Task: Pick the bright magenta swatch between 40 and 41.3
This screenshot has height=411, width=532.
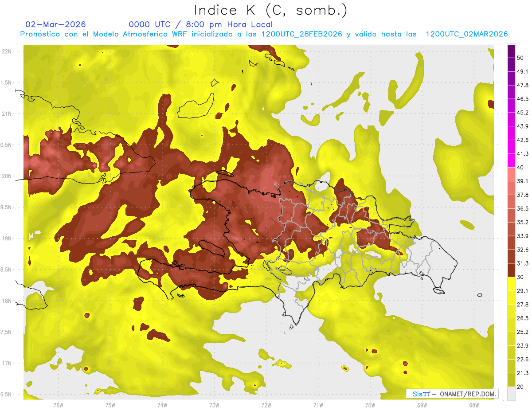Action: 512,161
